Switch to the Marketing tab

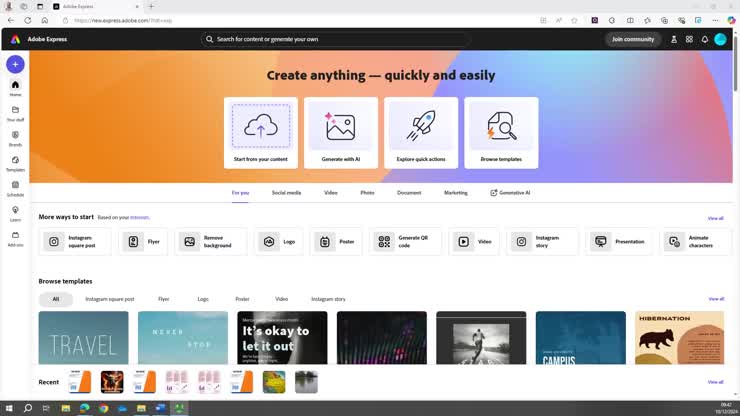point(456,193)
